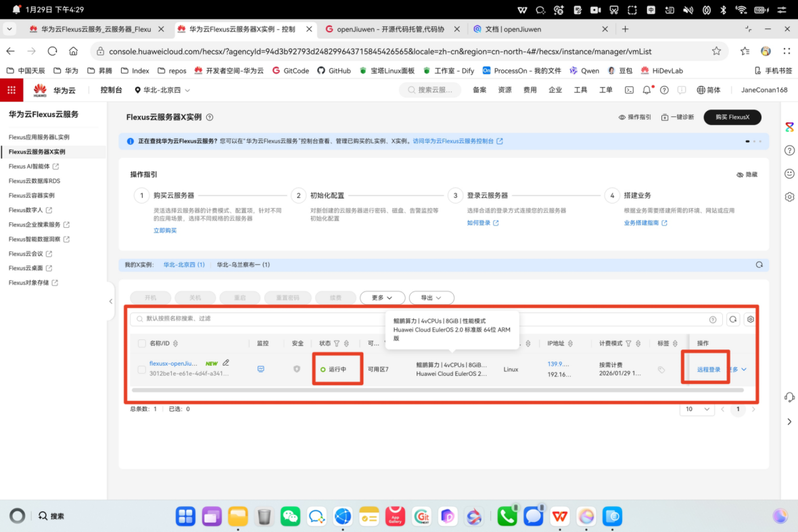Sort by IP地址 column
The width and height of the screenshot is (798, 532).
(570, 343)
